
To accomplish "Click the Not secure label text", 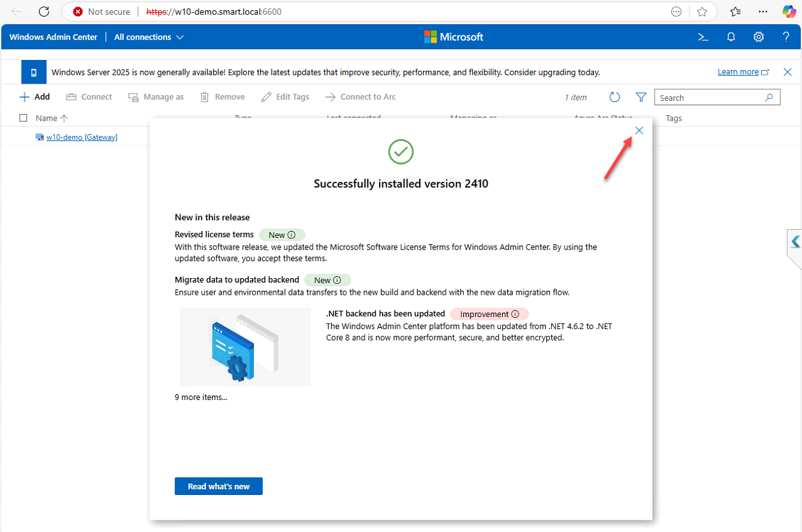I will click(x=109, y=11).
